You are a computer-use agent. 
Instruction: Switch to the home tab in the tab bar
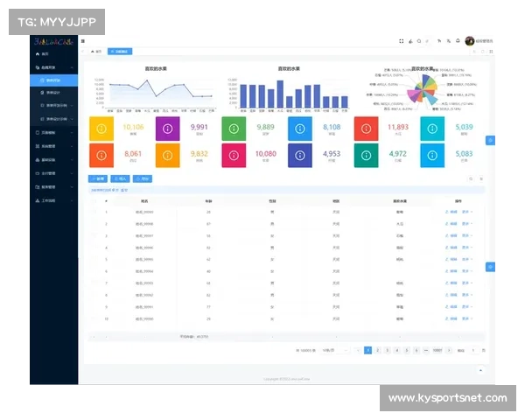tap(97, 52)
